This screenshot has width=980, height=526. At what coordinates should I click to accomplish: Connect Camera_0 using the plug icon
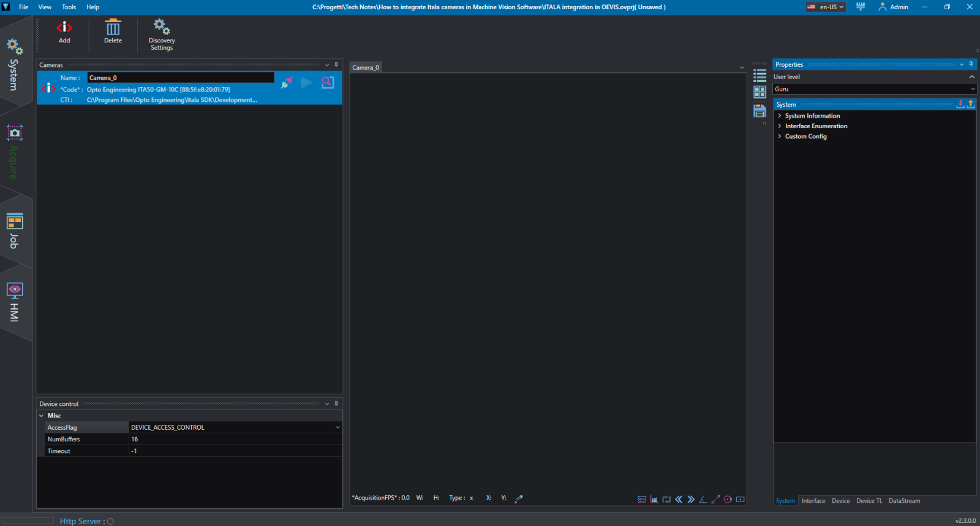point(286,83)
